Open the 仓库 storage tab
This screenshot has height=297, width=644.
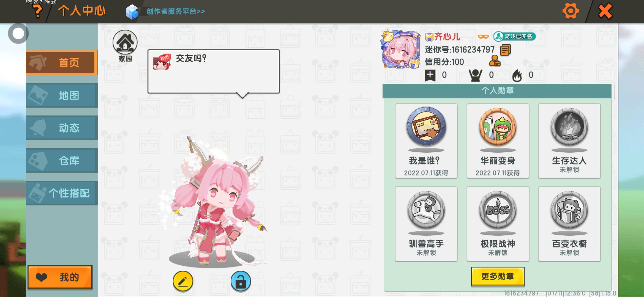[62, 161]
